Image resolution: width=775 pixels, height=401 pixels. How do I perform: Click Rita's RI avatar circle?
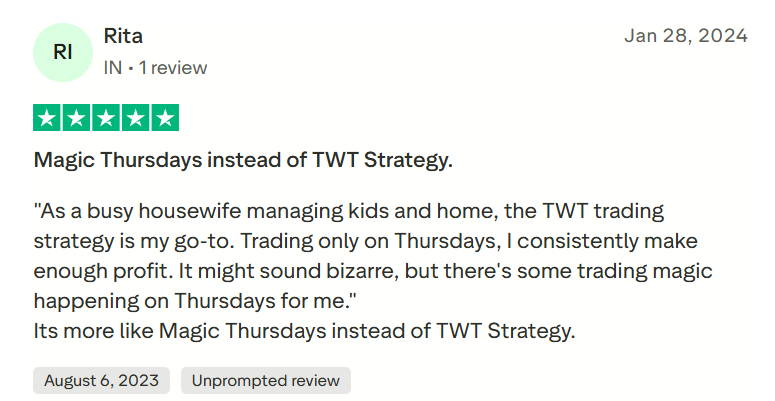[x=63, y=52]
